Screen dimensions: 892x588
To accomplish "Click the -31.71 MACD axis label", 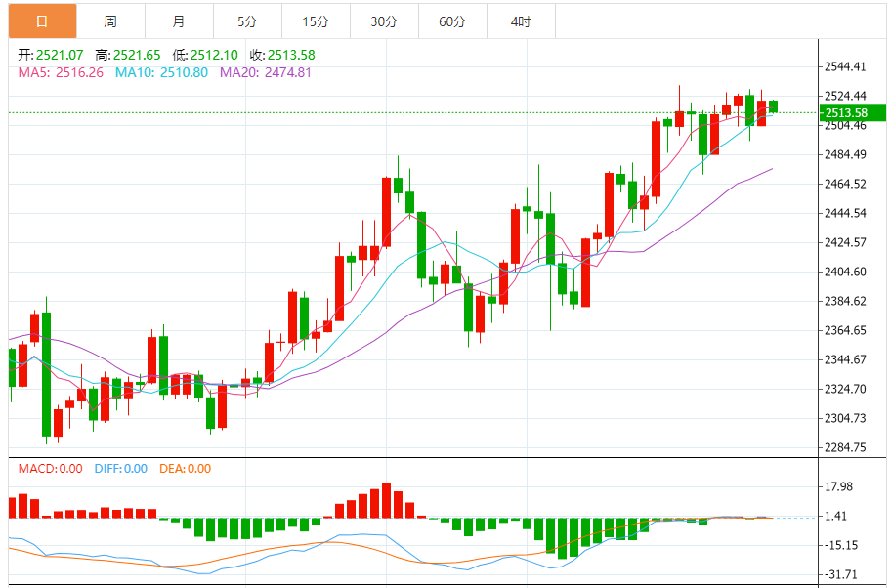I will (841, 575).
